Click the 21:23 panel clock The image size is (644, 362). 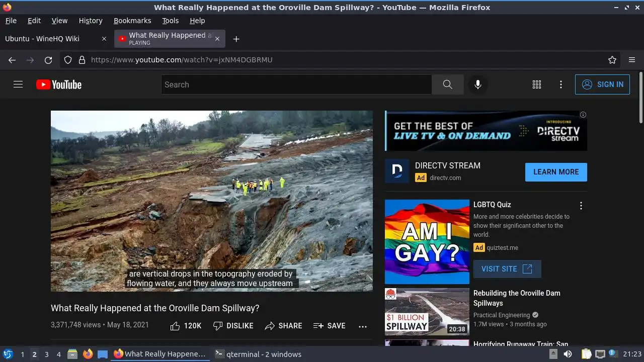pyautogui.click(x=632, y=354)
